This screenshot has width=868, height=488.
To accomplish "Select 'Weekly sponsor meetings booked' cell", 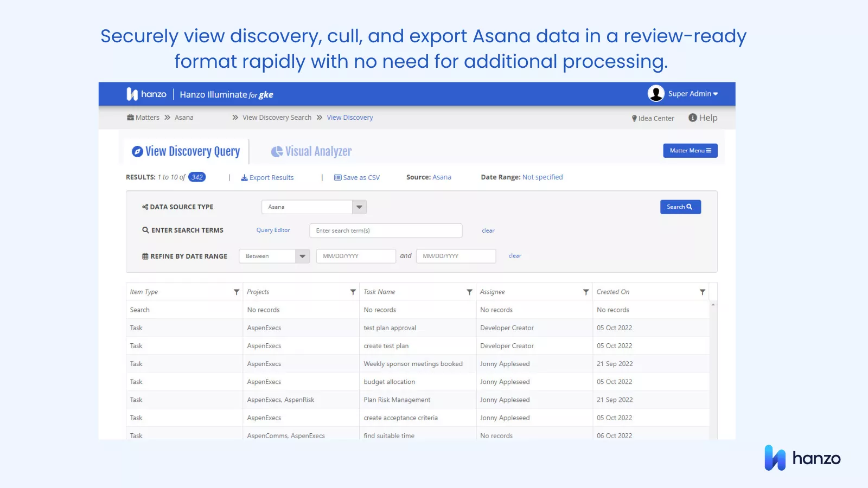I will click(418, 364).
